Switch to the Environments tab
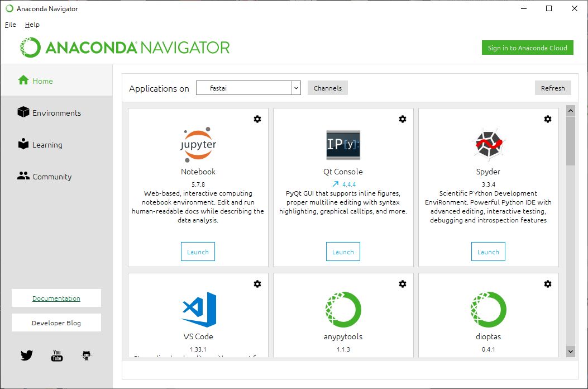Image resolution: width=588 pixels, height=389 pixels. point(56,112)
